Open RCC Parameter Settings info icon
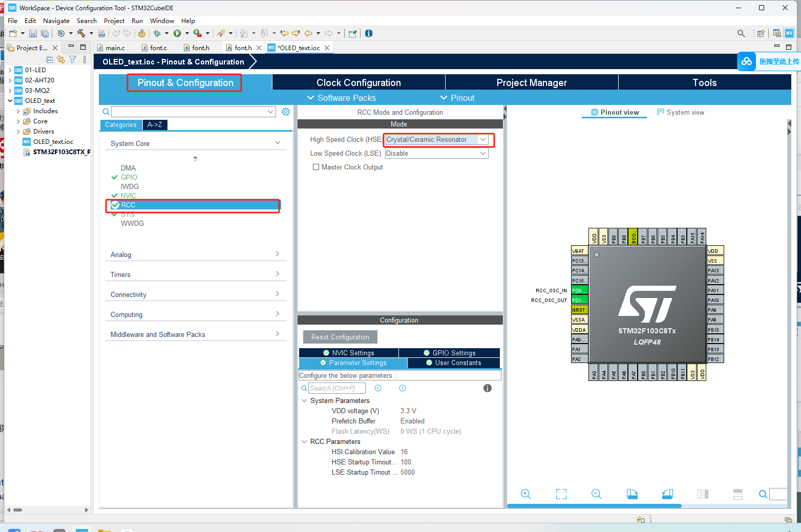 (x=487, y=388)
